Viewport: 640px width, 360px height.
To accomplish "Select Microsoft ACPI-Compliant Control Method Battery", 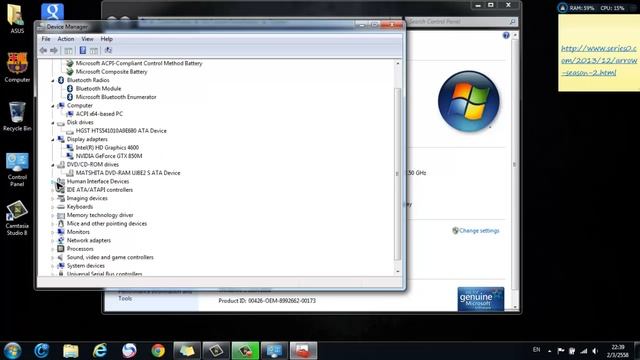I will click(x=139, y=63).
